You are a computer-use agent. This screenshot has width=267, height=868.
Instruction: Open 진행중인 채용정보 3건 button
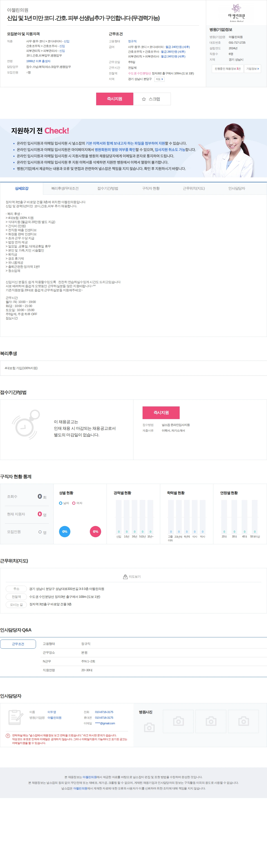pyautogui.click(x=227, y=69)
